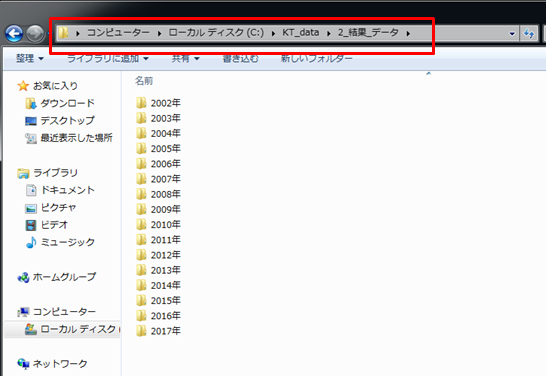Open 最近表示した場所 in favorites
546x376 pixels.
tap(76, 138)
